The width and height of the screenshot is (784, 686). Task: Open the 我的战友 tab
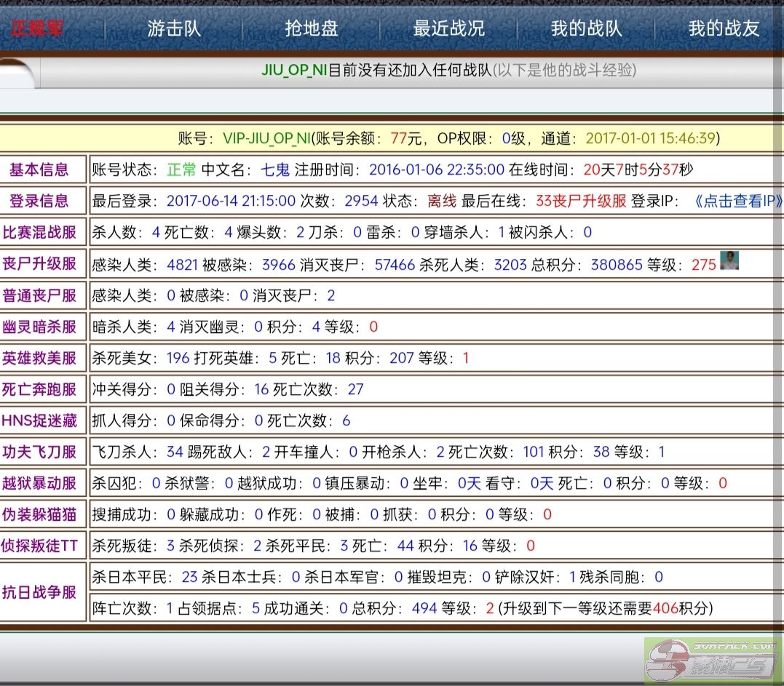pyautogui.click(x=724, y=28)
